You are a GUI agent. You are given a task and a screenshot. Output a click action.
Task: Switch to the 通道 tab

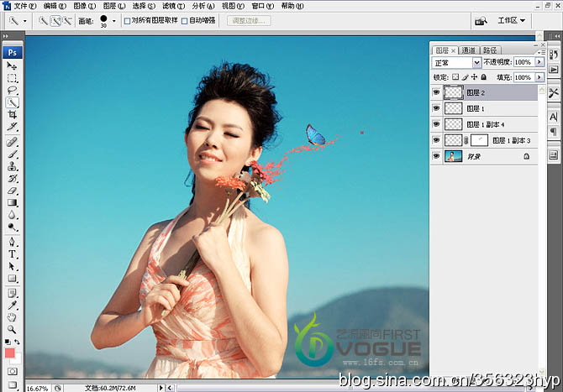[469, 50]
